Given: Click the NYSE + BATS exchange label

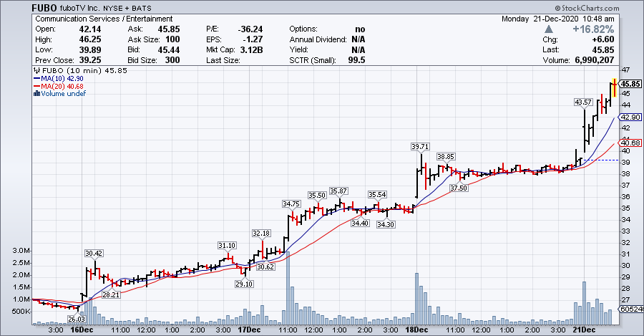Looking at the screenshot, I should pos(127,8).
